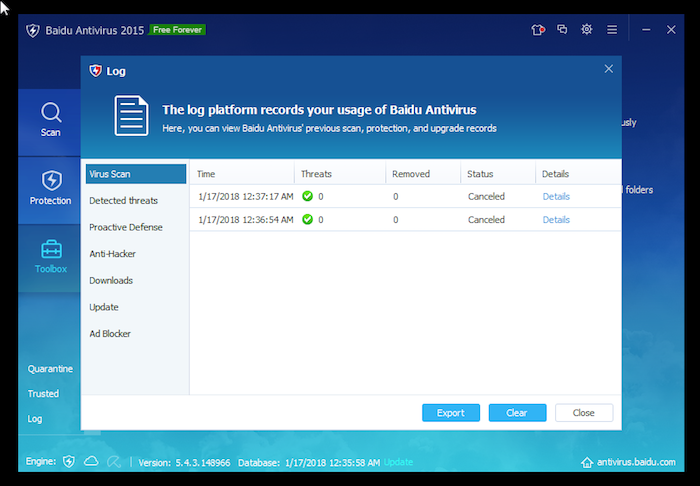Open settings gear in title bar
700x486 pixels.
(587, 29)
